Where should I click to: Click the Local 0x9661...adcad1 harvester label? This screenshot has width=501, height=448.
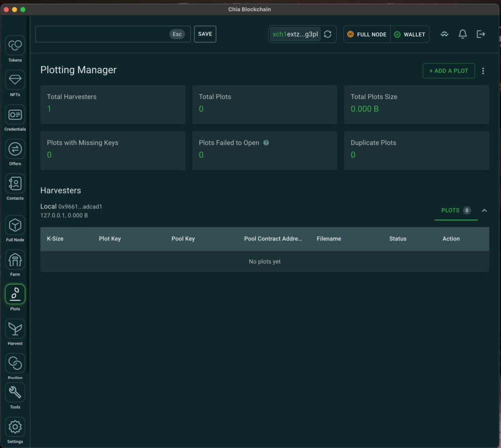coord(71,206)
